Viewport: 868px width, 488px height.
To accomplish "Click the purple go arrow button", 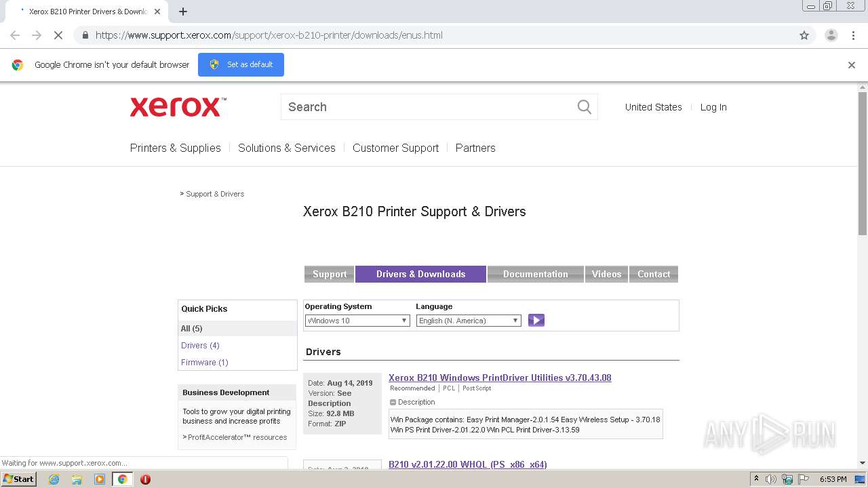I will [x=536, y=321].
